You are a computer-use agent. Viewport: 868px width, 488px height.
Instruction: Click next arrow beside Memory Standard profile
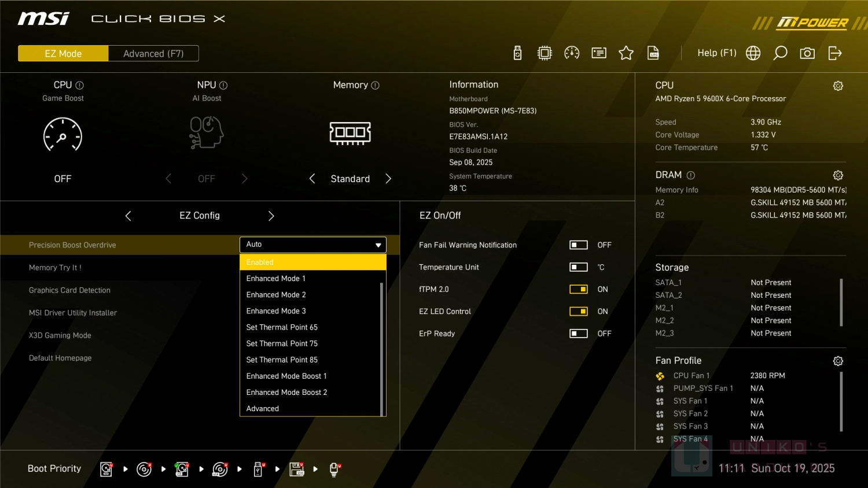point(388,179)
